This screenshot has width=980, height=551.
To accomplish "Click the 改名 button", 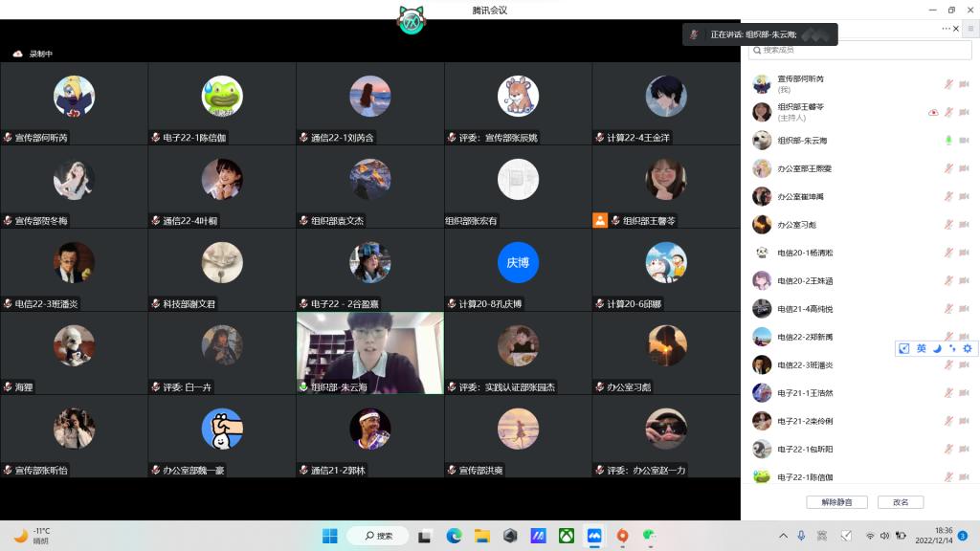I will click(901, 502).
